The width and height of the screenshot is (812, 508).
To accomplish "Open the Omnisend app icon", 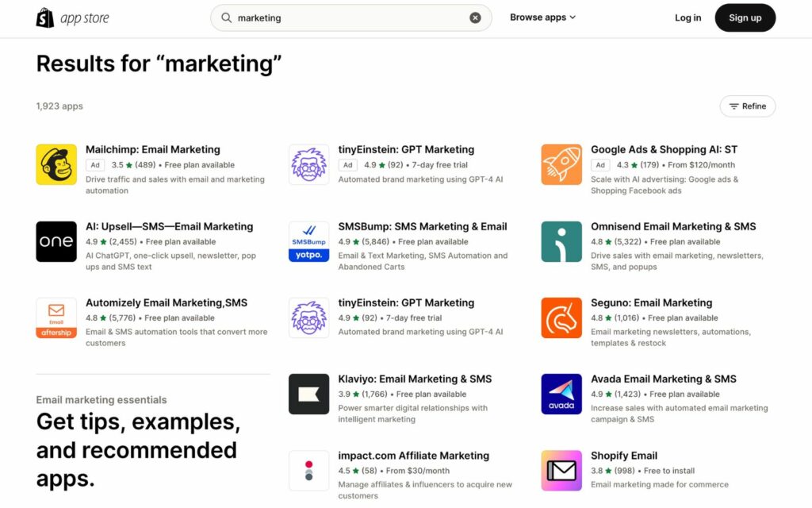I will [x=561, y=241].
